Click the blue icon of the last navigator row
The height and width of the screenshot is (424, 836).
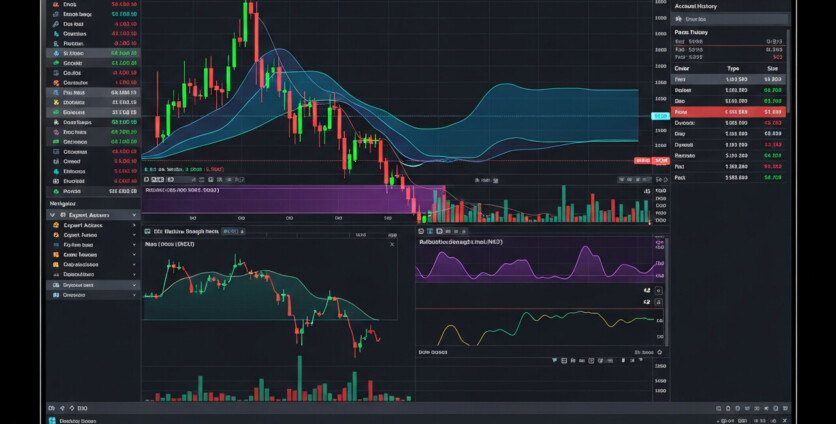pos(56,295)
